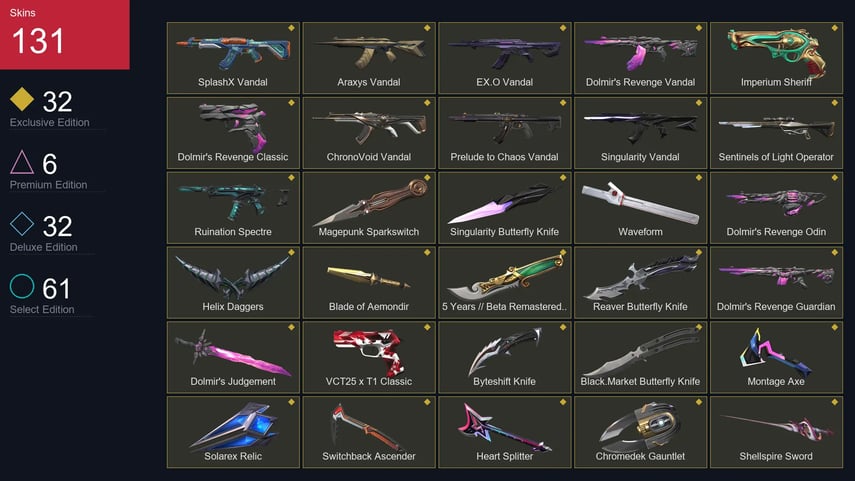The width and height of the screenshot is (855, 481).
Task: Click the Exclusive Edition label
Action: click(50, 123)
